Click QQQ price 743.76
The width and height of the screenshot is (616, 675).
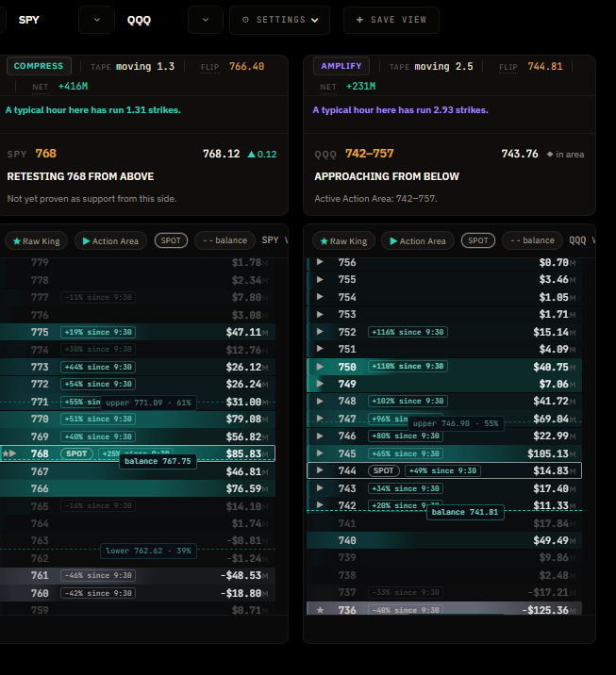tap(520, 154)
